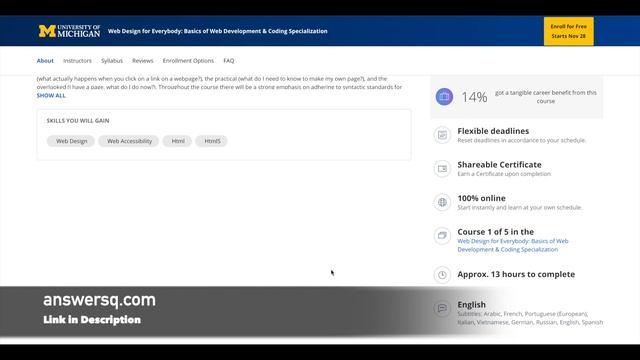
Task: Switch to the Instructors tab
Action: click(77, 60)
